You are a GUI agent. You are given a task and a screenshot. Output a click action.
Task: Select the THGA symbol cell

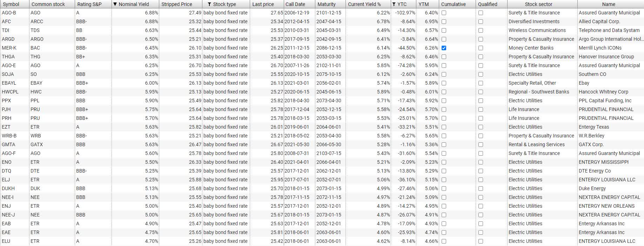tap(14, 57)
